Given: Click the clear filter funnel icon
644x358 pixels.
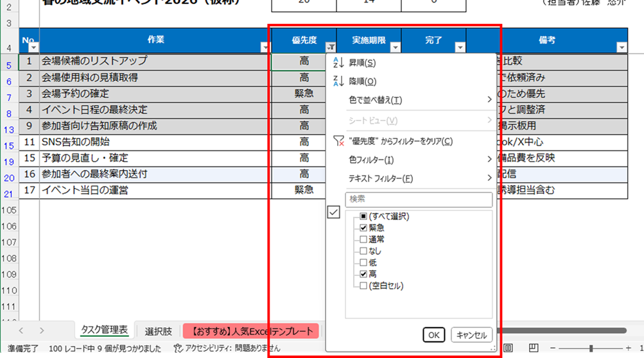Looking at the screenshot, I should click(x=338, y=141).
